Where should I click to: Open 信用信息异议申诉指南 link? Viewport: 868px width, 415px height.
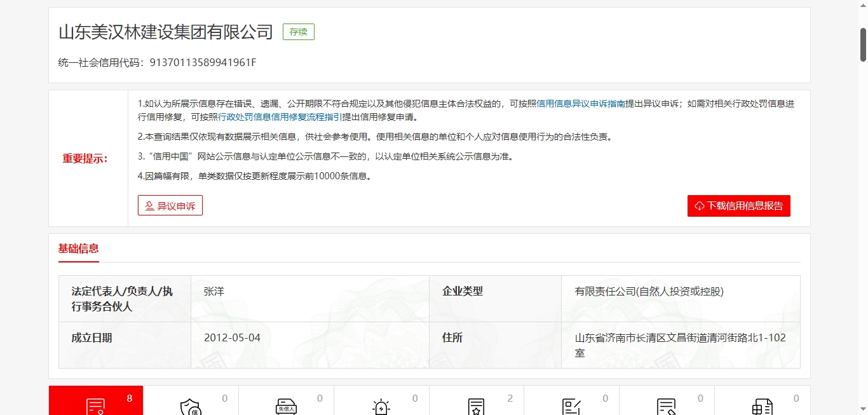(x=581, y=104)
